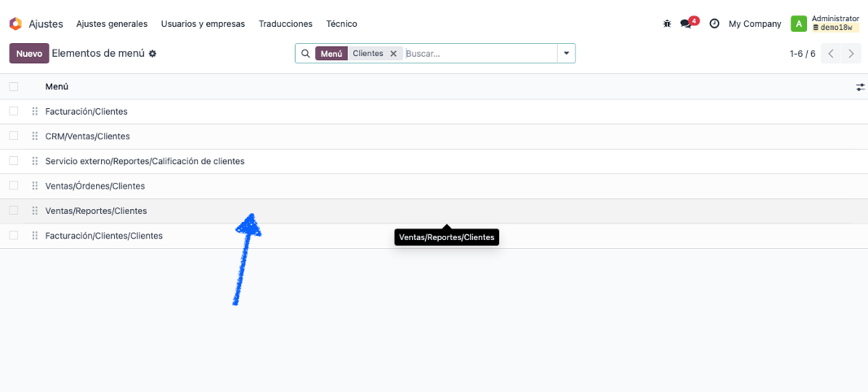Click the green Administrator avatar

pyautogui.click(x=798, y=24)
